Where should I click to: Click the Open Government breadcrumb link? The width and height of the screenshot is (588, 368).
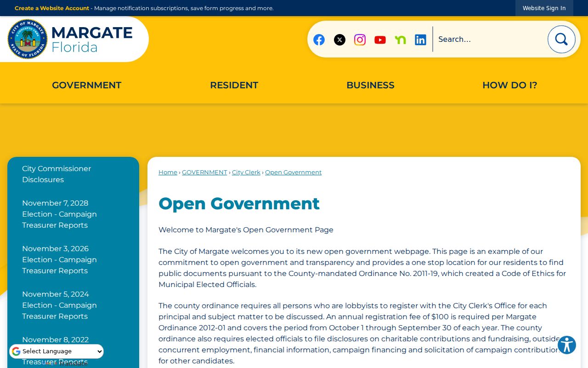[293, 172]
